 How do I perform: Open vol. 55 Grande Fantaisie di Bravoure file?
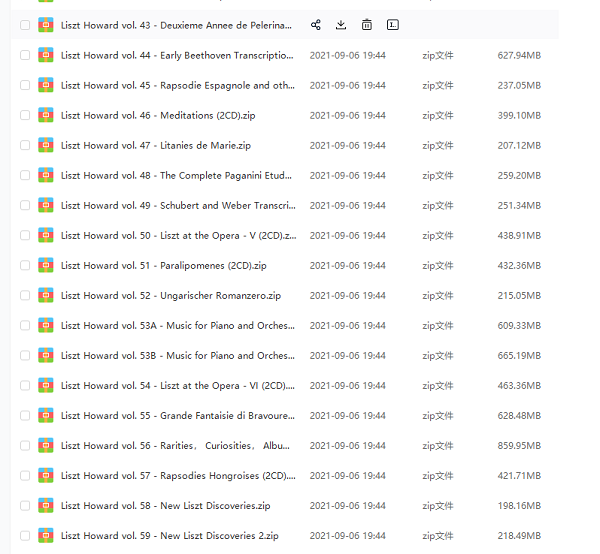(x=178, y=416)
